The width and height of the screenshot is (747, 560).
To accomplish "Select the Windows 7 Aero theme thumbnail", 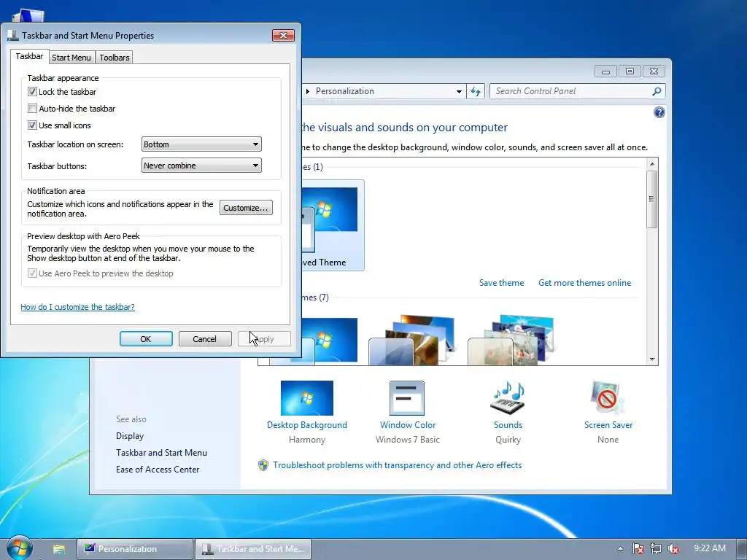I will 330,340.
